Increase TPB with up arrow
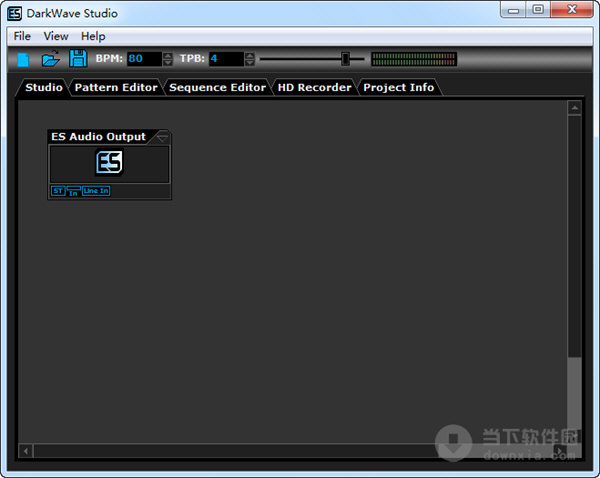This screenshot has height=478, width=600. tap(249, 55)
